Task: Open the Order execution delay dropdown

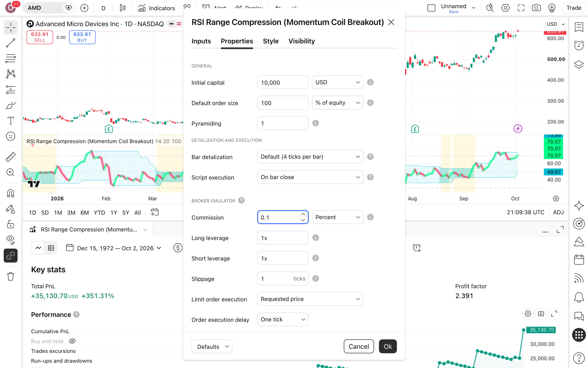Action: coord(283,319)
